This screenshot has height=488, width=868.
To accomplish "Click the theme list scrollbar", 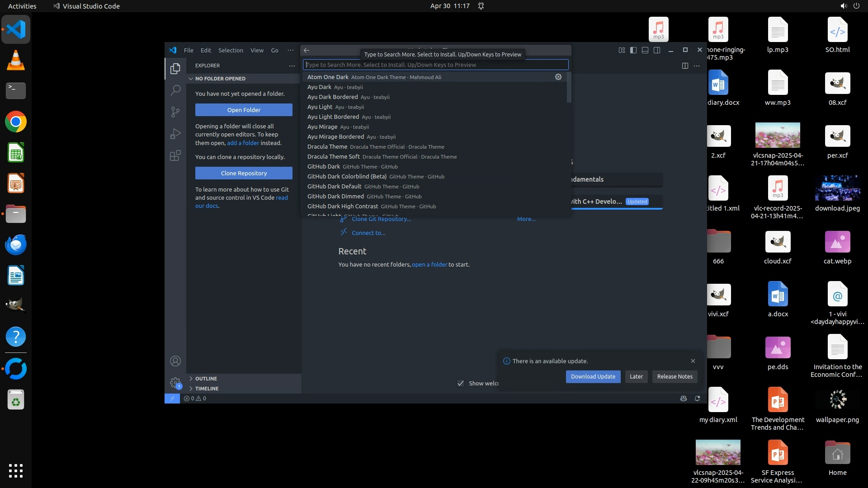I will click(569, 88).
